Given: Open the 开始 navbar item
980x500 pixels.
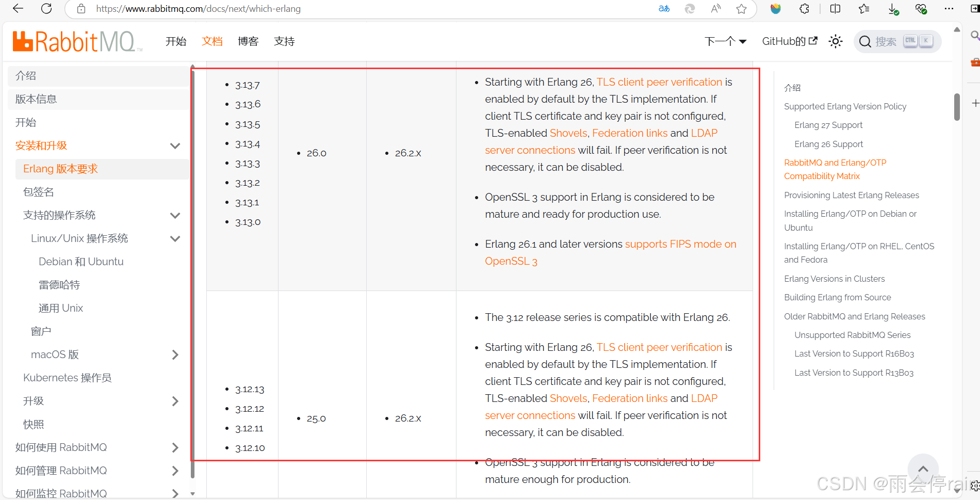Looking at the screenshot, I should (x=176, y=41).
